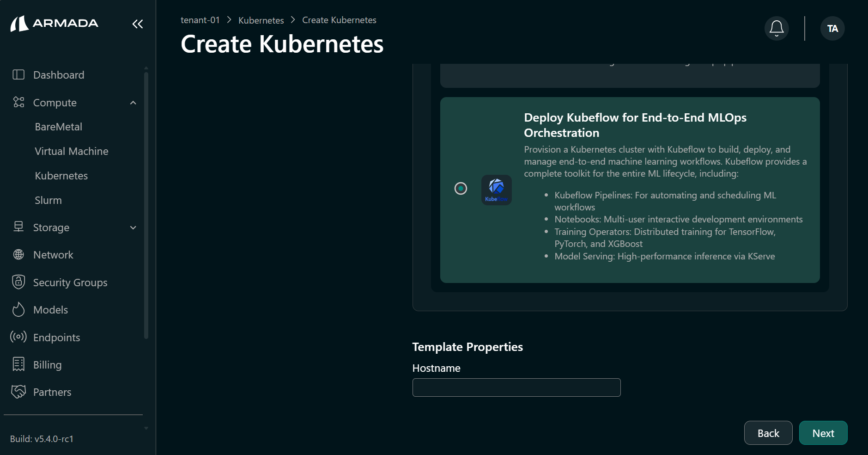The width and height of the screenshot is (868, 455).
Task: Open Network section
Action: click(53, 255)
